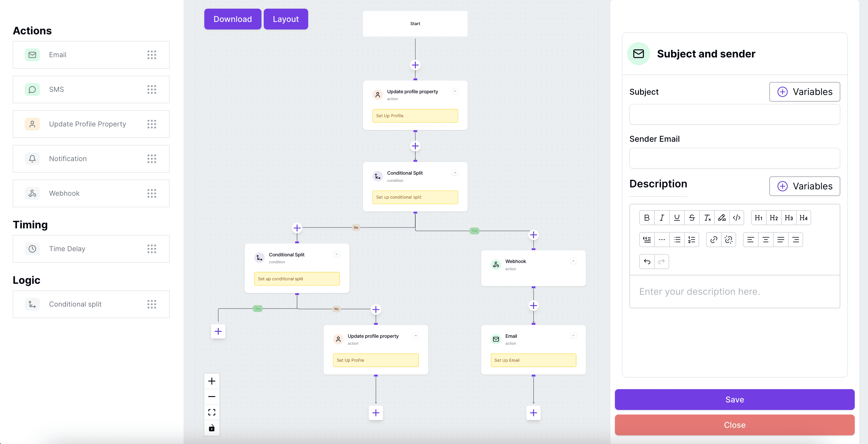Open Set Up Email on the Email node
The image size is (868, 444).
click(533, 360)
